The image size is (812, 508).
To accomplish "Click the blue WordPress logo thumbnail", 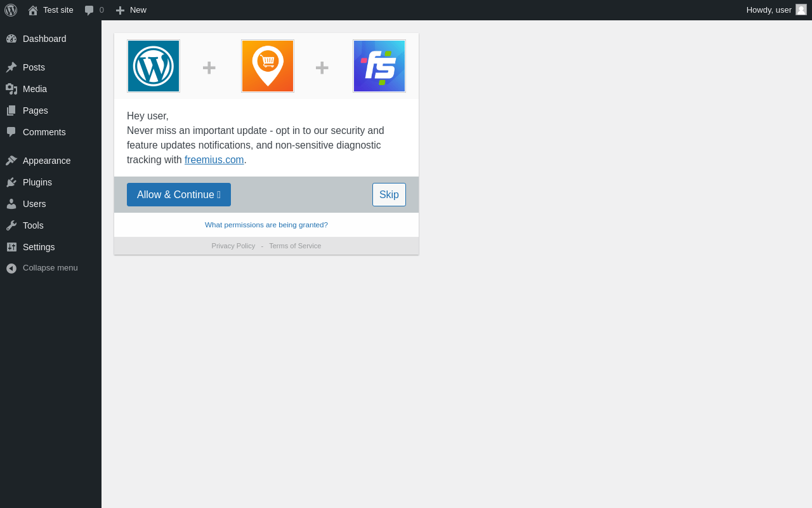I will click(154, 66).
